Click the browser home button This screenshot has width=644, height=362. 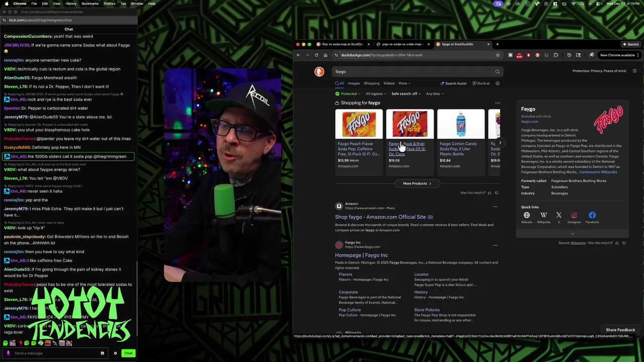tap(326, 55)
